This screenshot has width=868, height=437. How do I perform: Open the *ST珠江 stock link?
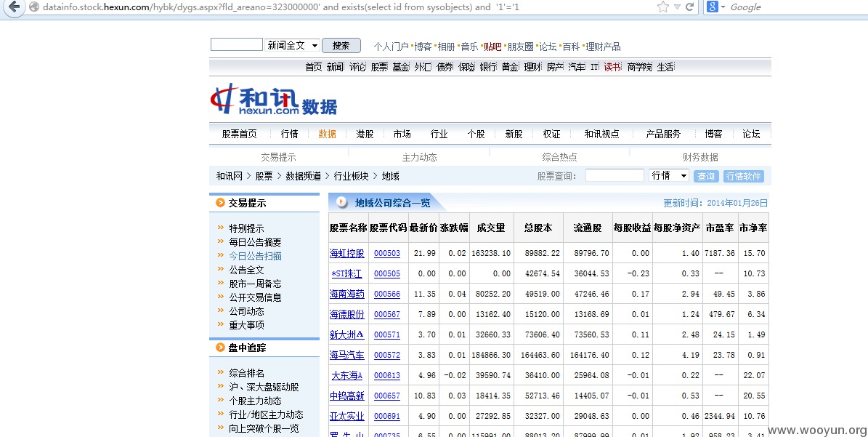347,273
